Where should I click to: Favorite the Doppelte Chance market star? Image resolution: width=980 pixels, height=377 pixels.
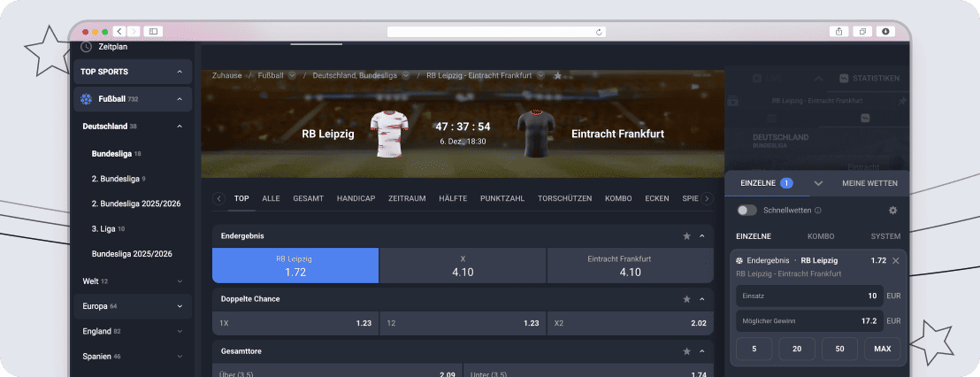pyautogui.click(x=687, y=299)
